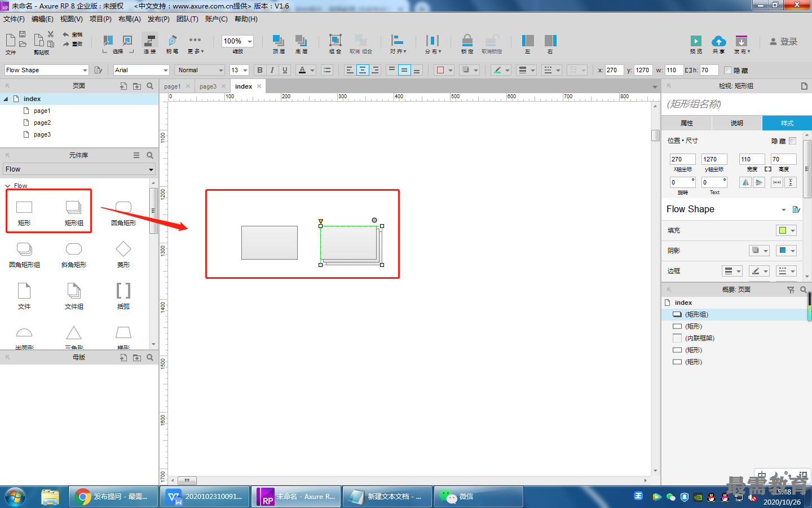This screenshot has height=508, width=812.
Task: Switch to the 属性 tab
Action: pos(687,123)
